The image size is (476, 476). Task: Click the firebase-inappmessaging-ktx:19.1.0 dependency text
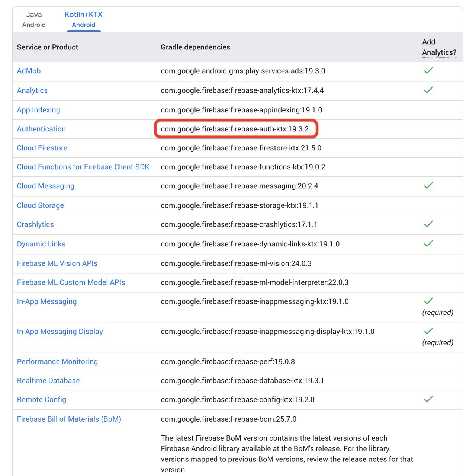click(x=255, y=301)
